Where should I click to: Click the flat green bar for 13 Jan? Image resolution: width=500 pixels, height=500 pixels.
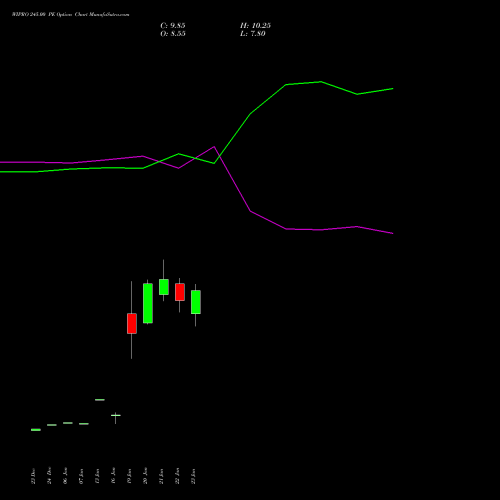100,400
